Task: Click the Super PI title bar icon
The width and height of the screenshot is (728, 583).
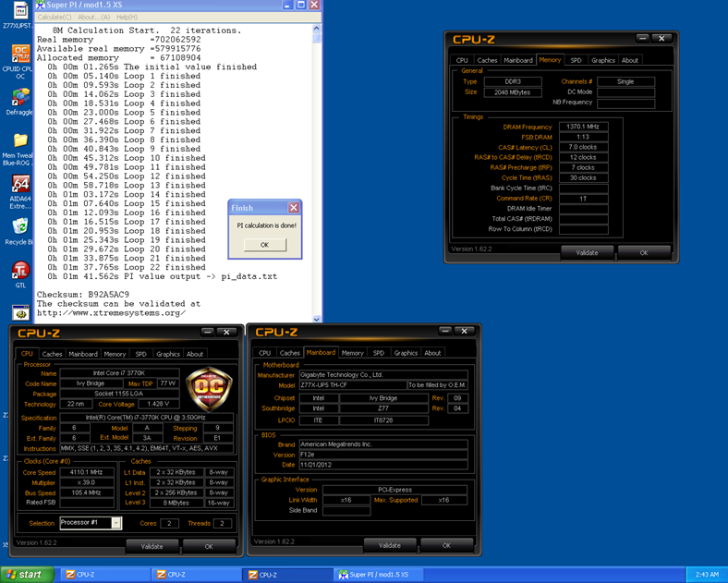Action: tap(41, 6)
